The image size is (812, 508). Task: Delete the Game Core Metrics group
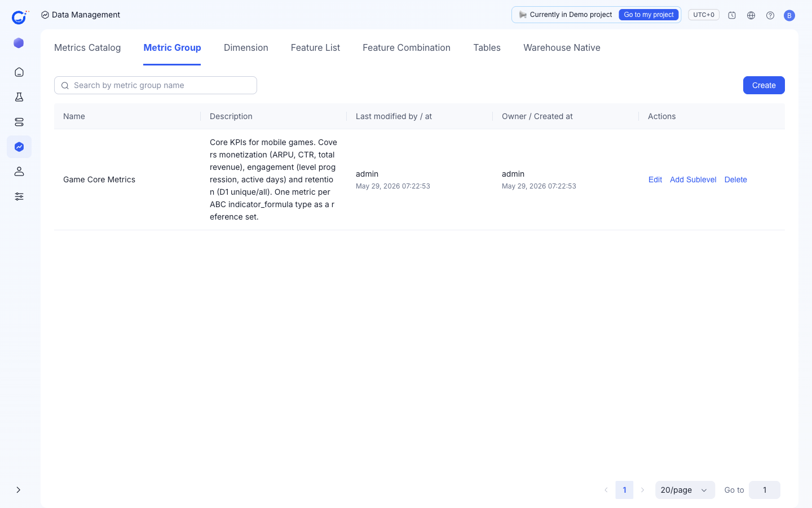click(x=736, y=179)
